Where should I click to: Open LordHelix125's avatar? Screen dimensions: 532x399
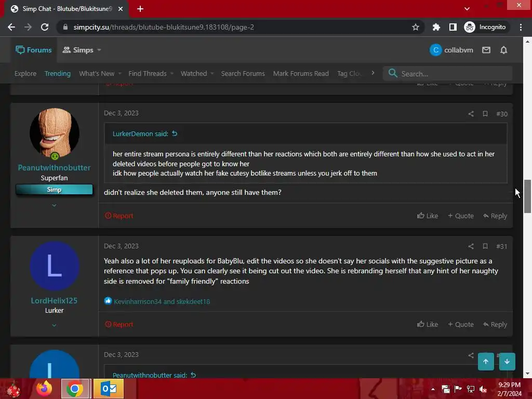[x=54, y=266]
